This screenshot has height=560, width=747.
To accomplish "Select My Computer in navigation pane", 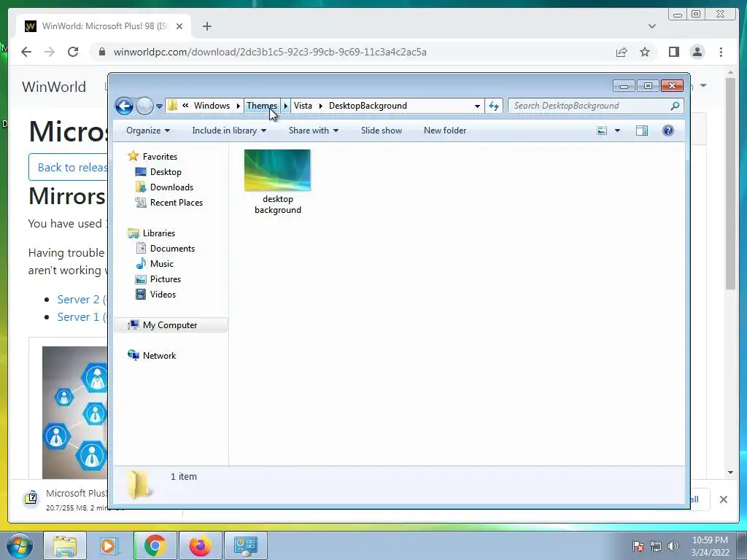I will pos(171,324).
